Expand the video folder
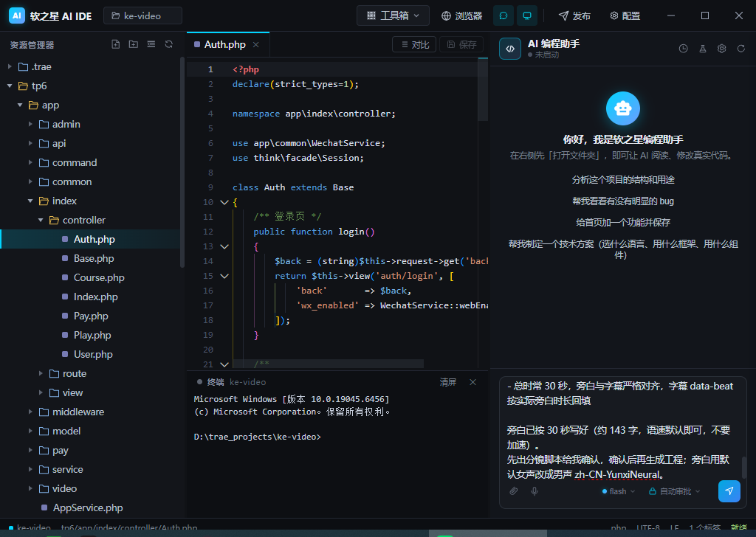 (30, 488)
